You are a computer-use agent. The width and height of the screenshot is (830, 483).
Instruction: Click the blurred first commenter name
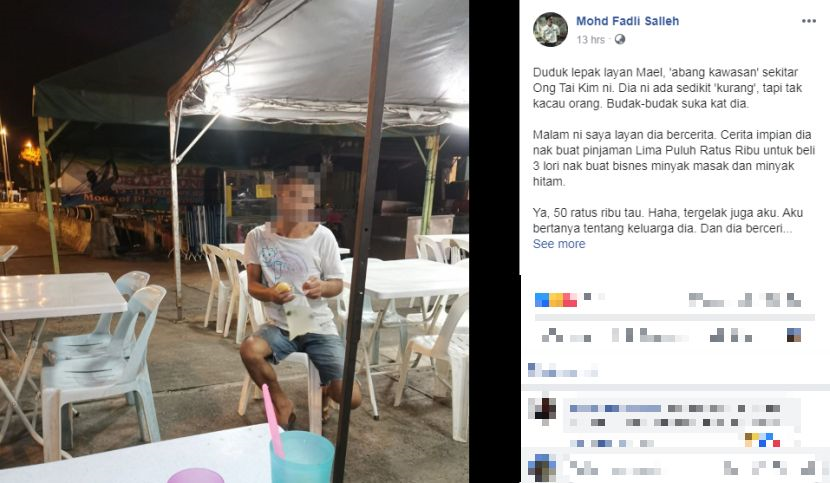point(616,408)
